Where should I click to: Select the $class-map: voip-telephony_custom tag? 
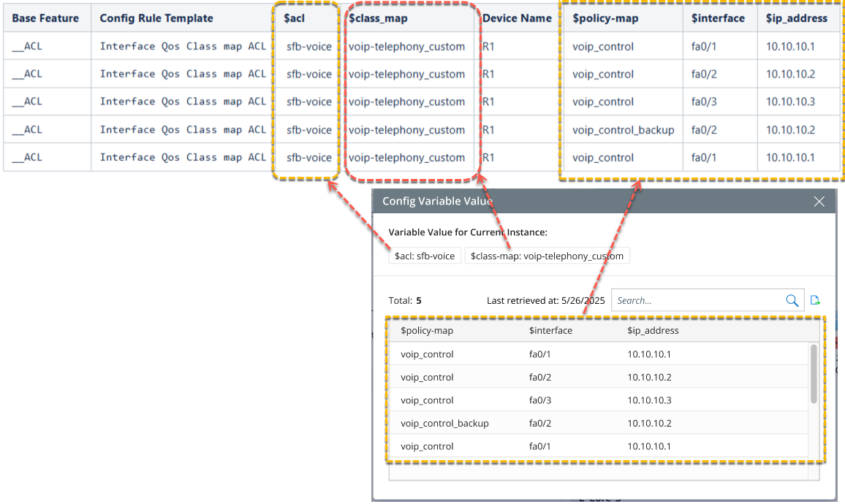tap(547, 256)
